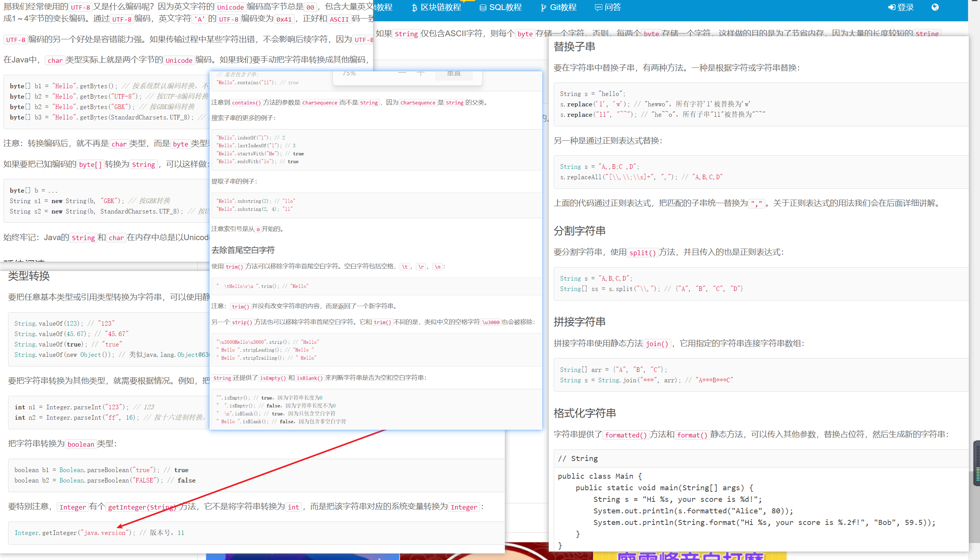The width and height of the screenshot is (980, 560).
Task: Click the strip() inline code
Action: [242, 322]
